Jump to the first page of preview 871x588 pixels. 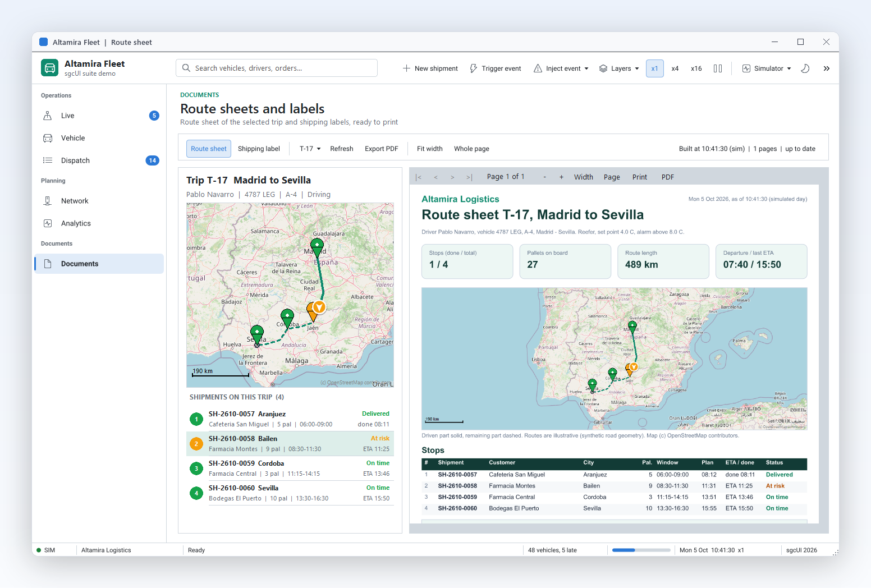pyautogui.click(x=418, y=177)
